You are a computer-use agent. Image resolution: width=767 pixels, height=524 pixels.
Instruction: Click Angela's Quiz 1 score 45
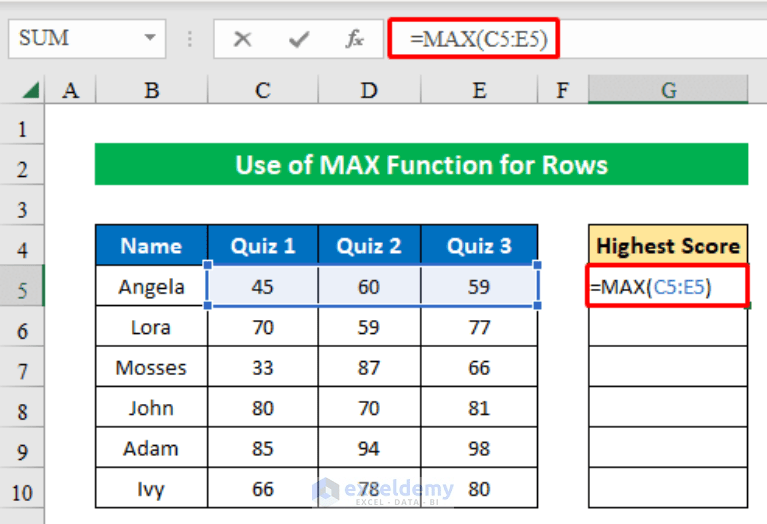coord(263,287)
